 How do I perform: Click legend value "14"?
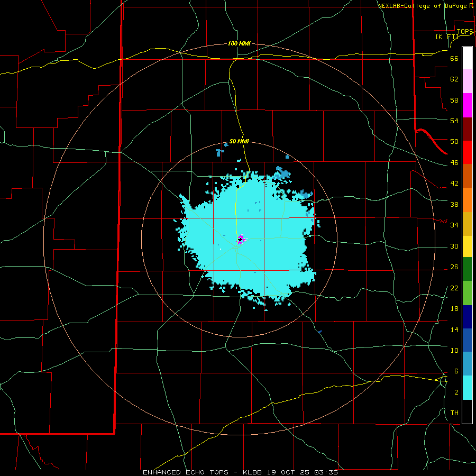(x=454, y=329)
